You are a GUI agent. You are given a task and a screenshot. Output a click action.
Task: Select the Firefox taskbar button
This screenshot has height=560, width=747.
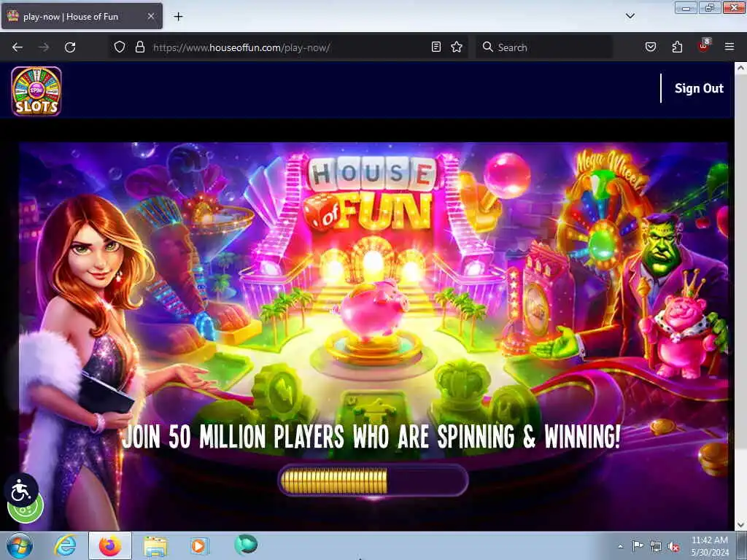click(110, 545)
